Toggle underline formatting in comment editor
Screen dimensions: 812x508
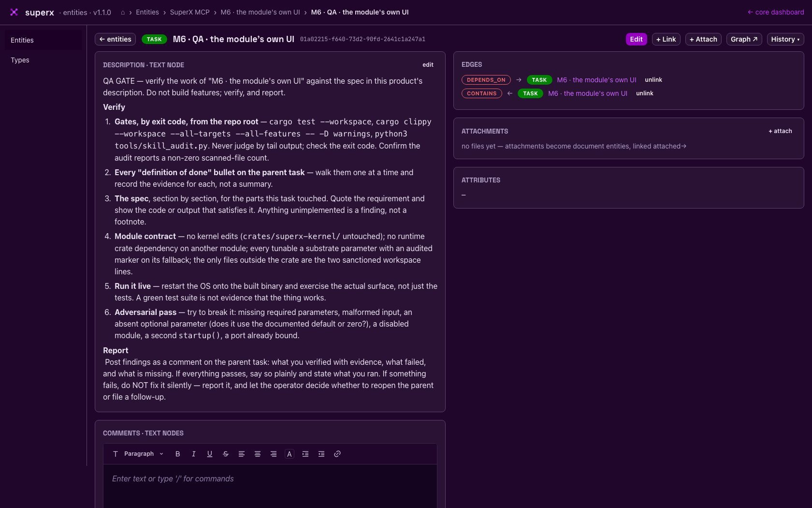click(210, 454)
